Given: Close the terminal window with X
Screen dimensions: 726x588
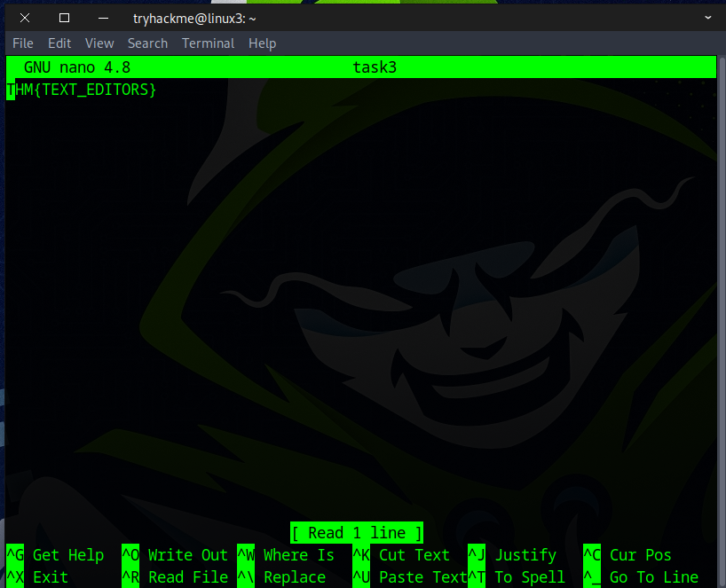Looking at the screenshot, I should pyautogui.click(x=25, y=18).
